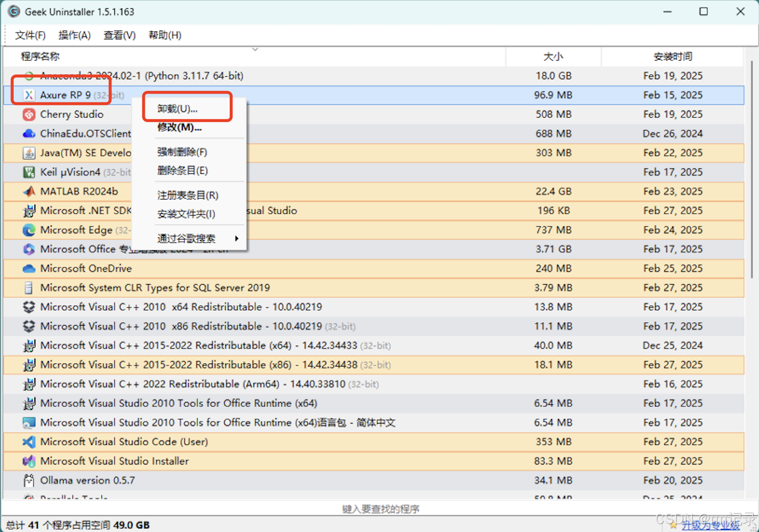Select the Microsoft .NET SDK installer icon
The width and height of the screenshot is (759, 532).
29,211
